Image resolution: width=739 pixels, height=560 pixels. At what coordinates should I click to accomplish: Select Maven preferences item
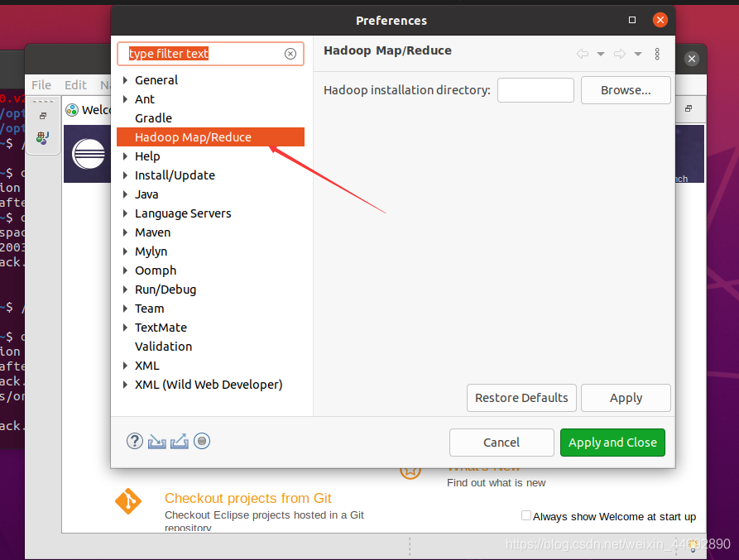click(152, 232)
